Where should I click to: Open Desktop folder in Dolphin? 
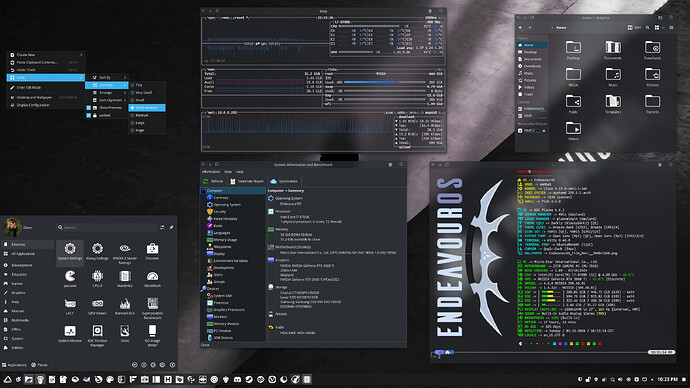573,50
